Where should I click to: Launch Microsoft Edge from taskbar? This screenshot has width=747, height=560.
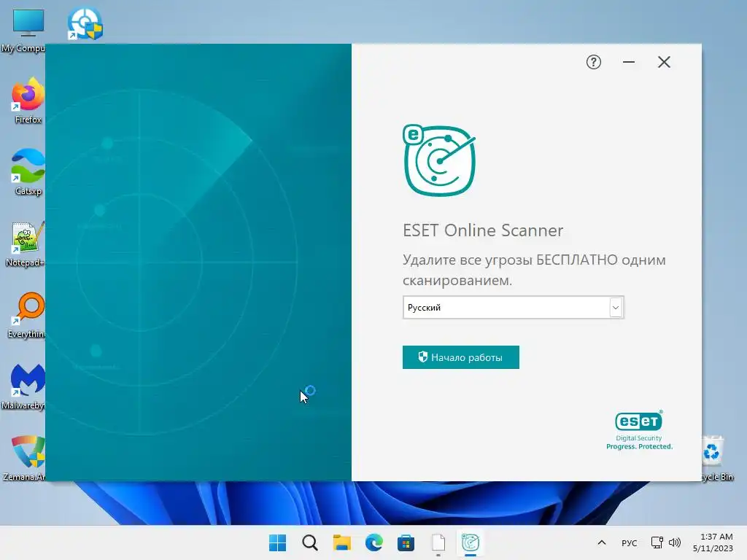374,542
